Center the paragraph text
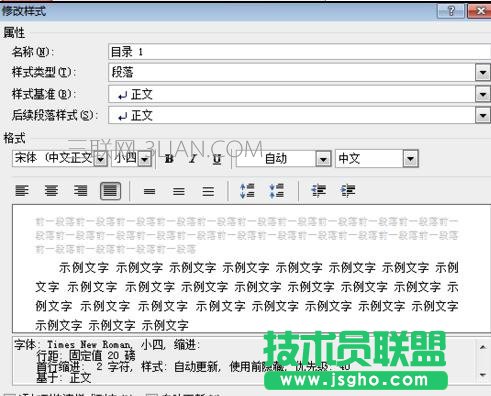This screenshot has height=396, width=491. click(x=51, y=191)
